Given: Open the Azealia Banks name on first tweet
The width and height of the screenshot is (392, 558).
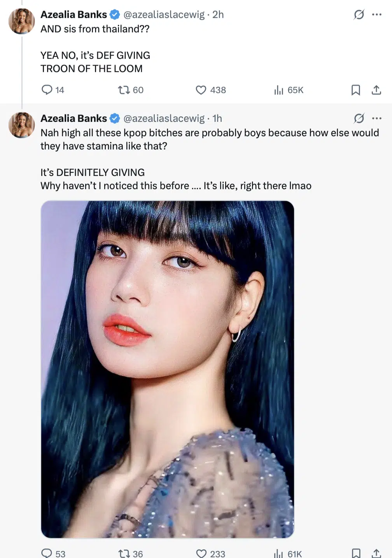Looking at the screenshot, I should pyautogui.click(x=73, y=14).
